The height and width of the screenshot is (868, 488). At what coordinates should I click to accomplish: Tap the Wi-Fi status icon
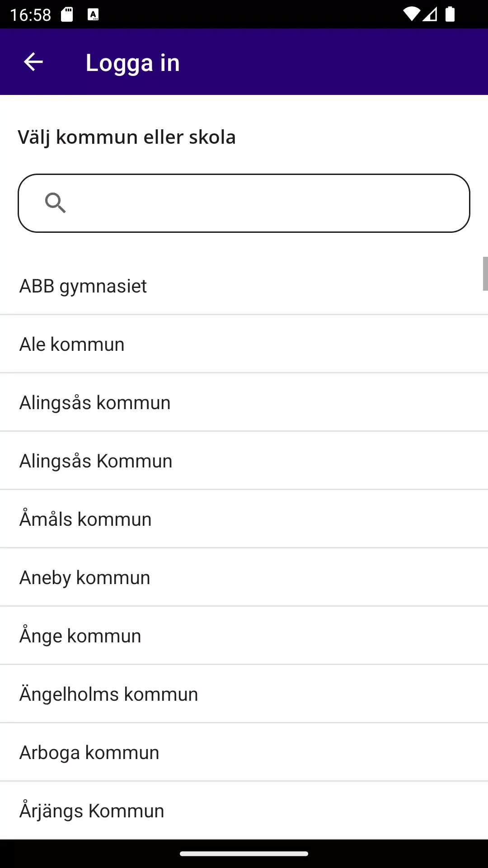(x=411, y=14)
